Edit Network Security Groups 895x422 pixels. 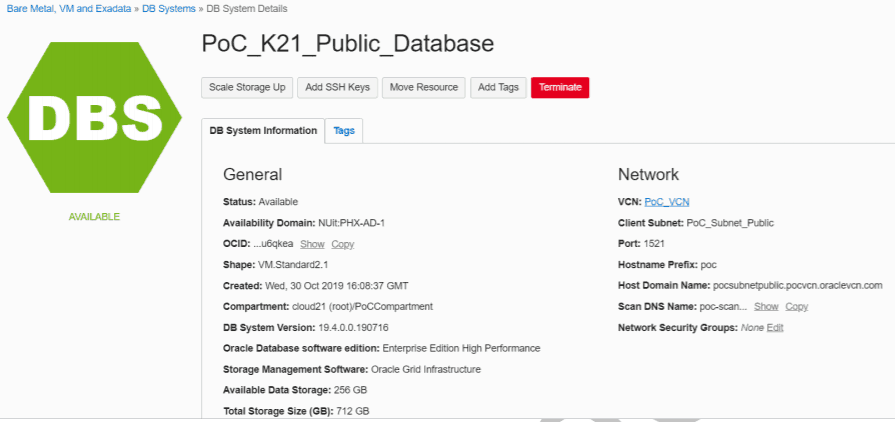click(775, 328)
